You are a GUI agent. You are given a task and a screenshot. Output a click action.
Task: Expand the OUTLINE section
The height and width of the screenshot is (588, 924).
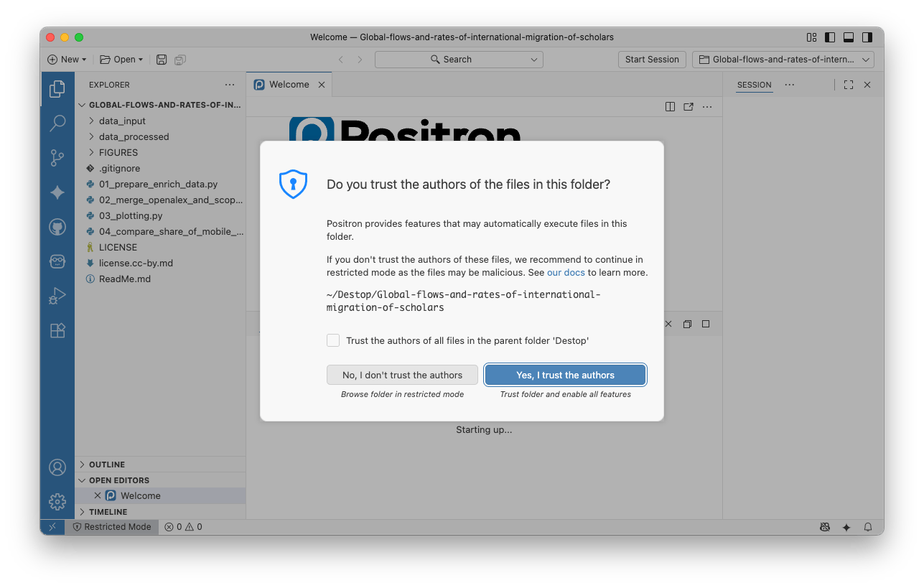107,465
